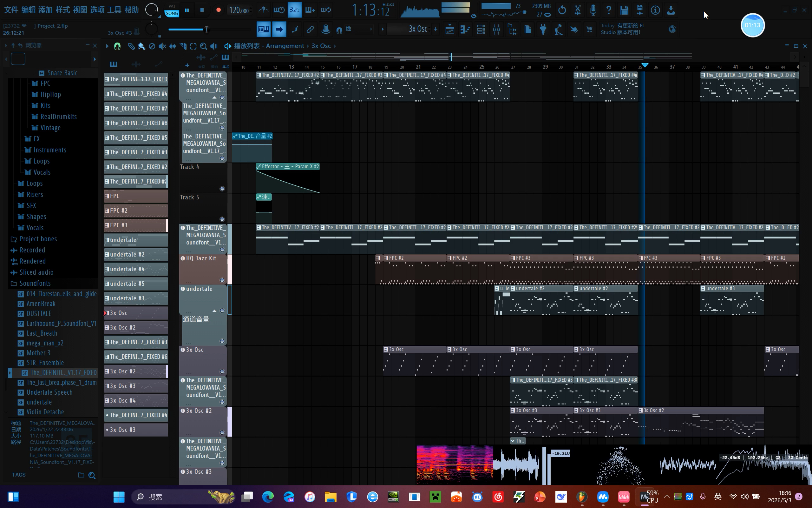The width and height of the screenshot is (812, 508).
Task: Open the 添加 menu
Action: (x=45, y=10)
